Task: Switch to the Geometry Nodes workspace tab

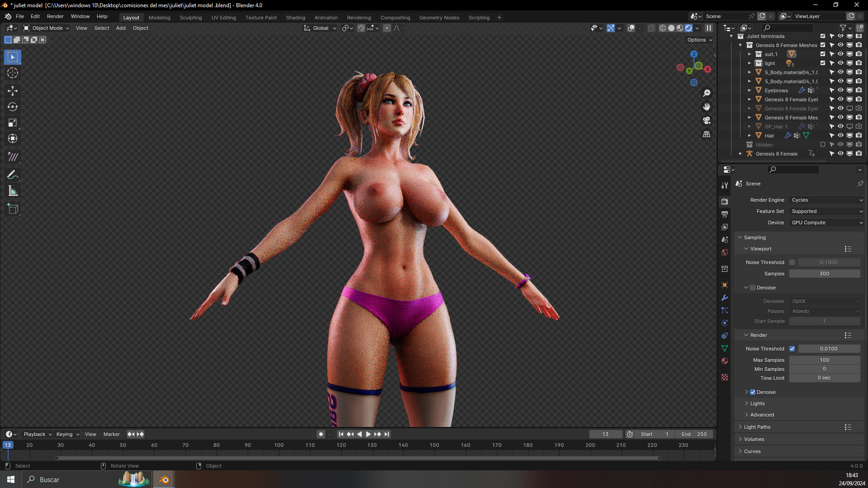Action: (439, 18)
